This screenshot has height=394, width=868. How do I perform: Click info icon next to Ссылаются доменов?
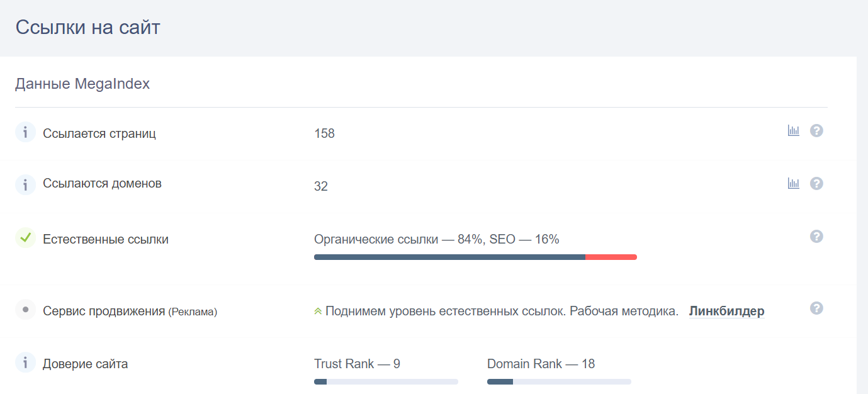(x=26, y=184)
